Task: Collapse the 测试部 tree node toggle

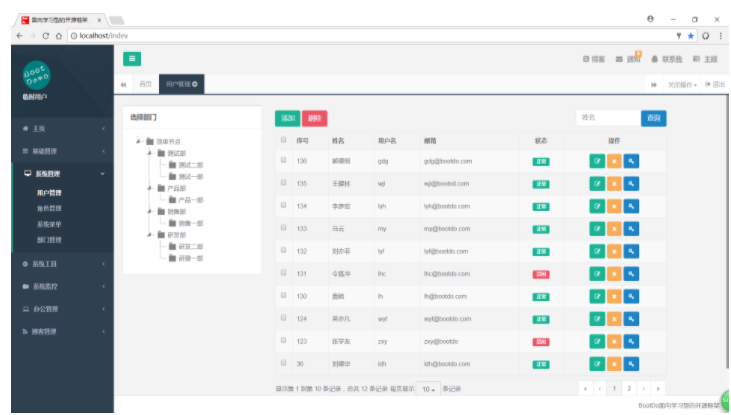Action: 150,153
